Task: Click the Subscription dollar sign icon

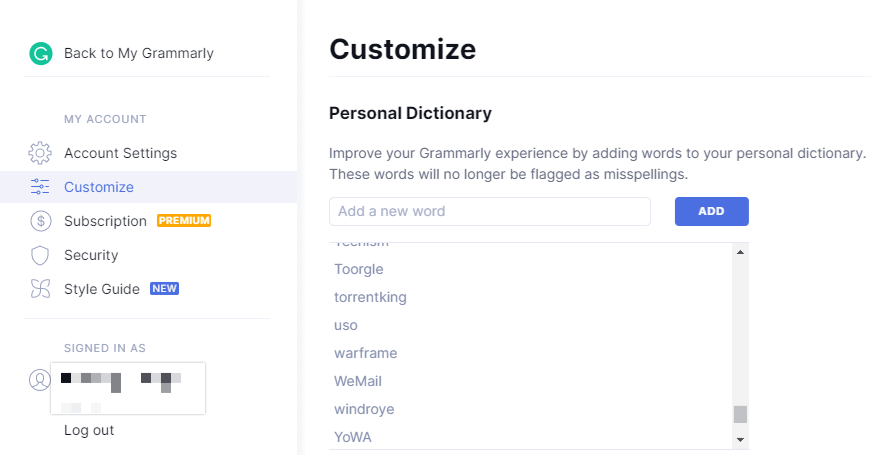Action: (x=41, y=221)
